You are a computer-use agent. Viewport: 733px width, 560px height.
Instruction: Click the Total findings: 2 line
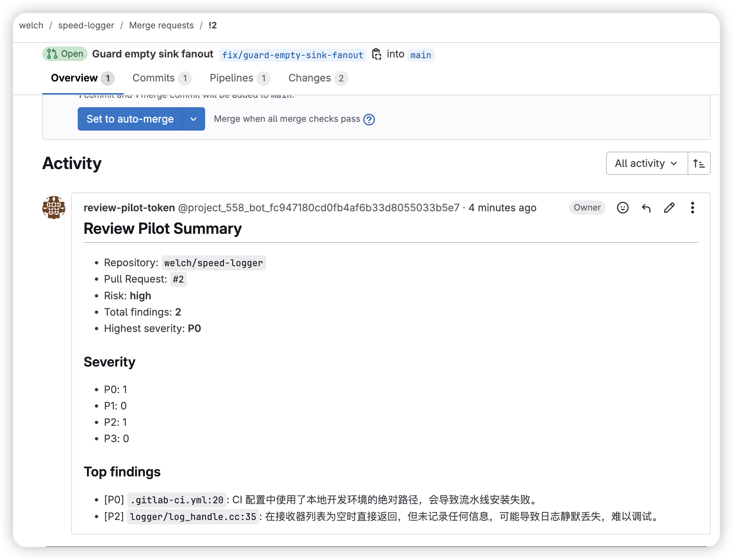[x=143, y=312]
